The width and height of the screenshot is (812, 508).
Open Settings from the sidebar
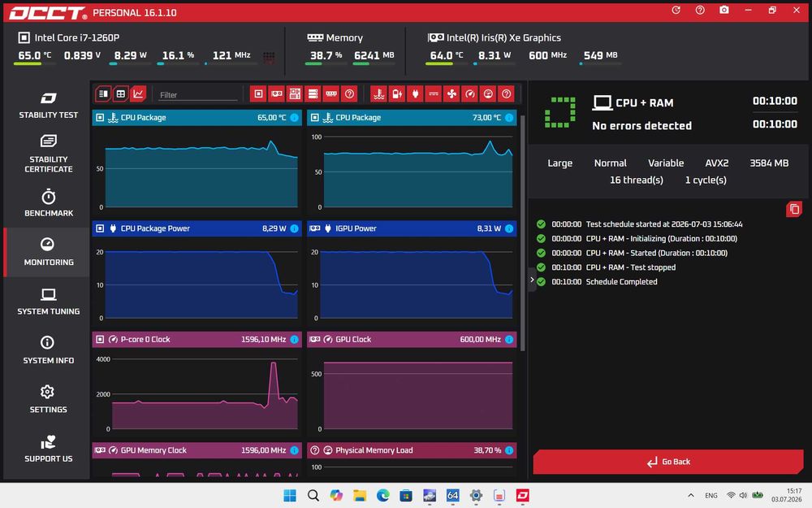click(x=48, y=400)
